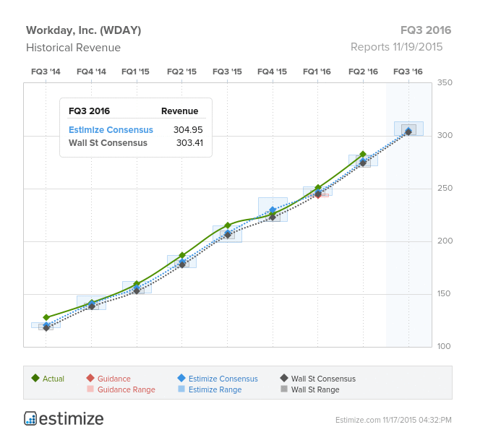The image size is (488, 448).
Task: Click the Estimize Consensus label in tooltip
Action: [111, 130]
